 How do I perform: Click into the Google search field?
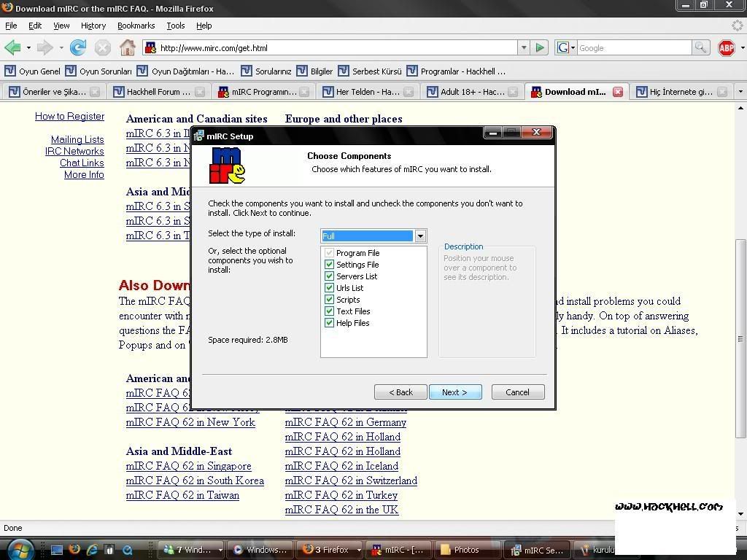634,47
